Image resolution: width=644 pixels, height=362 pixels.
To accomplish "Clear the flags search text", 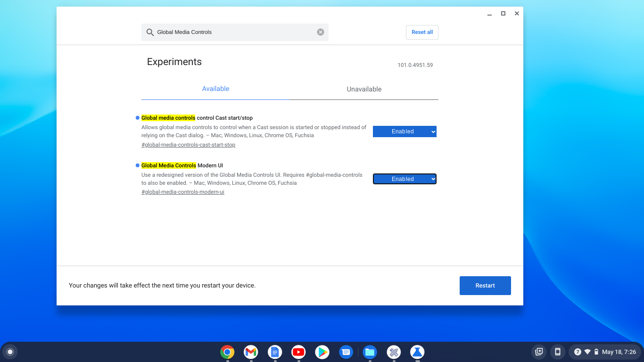I will pos(321,32).
